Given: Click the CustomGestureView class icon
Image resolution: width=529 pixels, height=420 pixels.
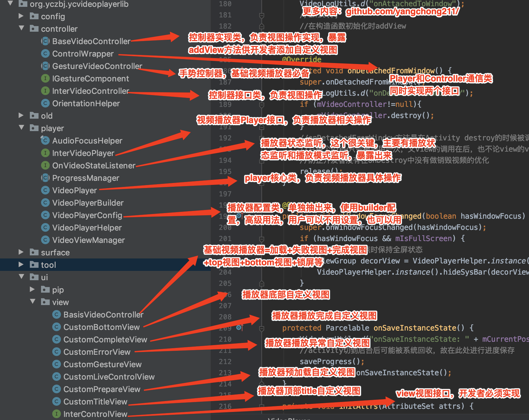Looking at the screenshot, I should 57,364.
